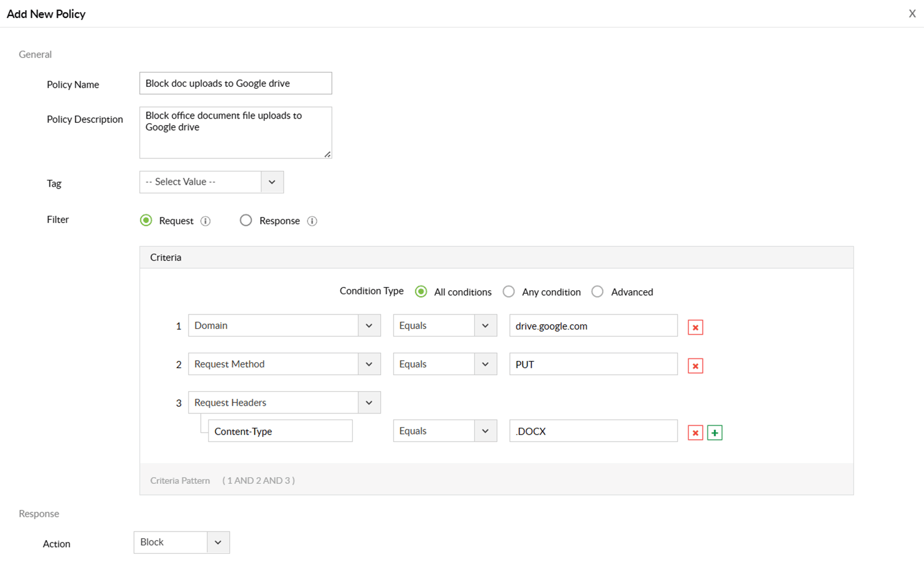Open the Block action dropdown

(x=218, y=542)
